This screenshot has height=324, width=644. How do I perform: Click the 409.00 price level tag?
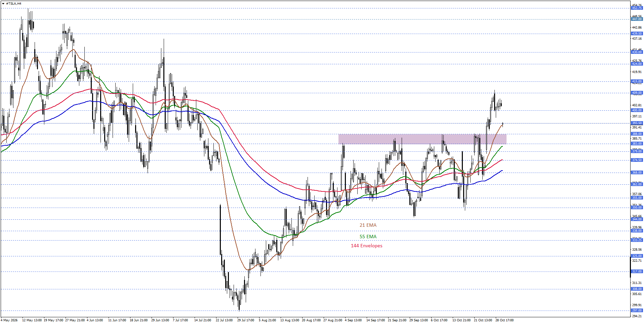click(x=637, y=93)
